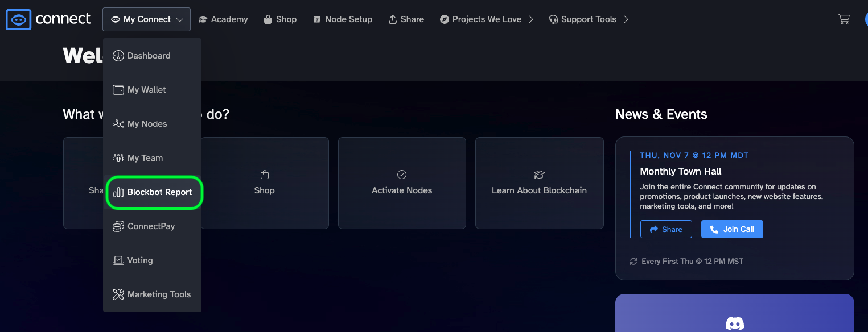The width and height of the screenshot is (868, 332).
Task: Click Every First Thu schedule text
Action: tap(692, 261)
